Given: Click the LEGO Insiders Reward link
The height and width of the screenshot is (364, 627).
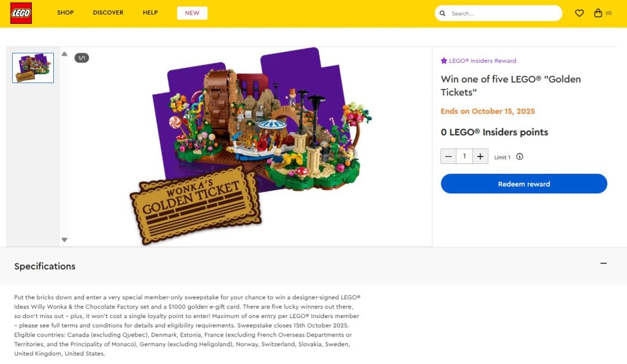Looking at the screenshot, I should 482,61.
